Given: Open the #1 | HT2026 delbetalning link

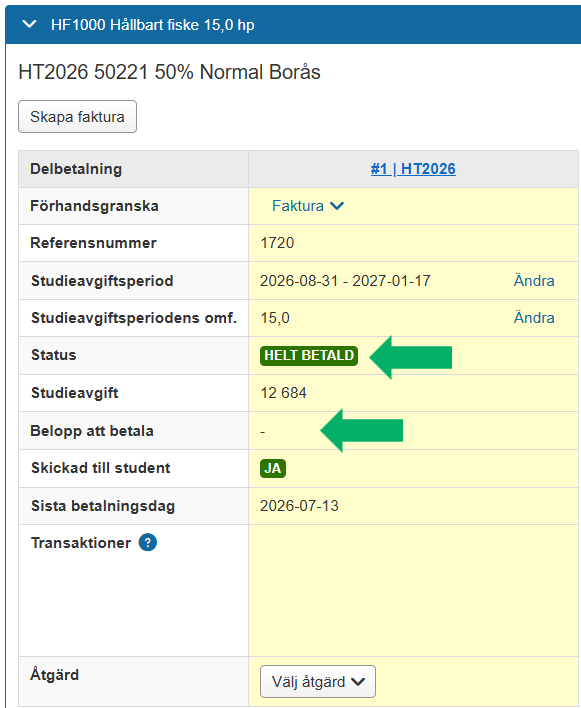Looking at the screenshot, I should click(413, 169).
